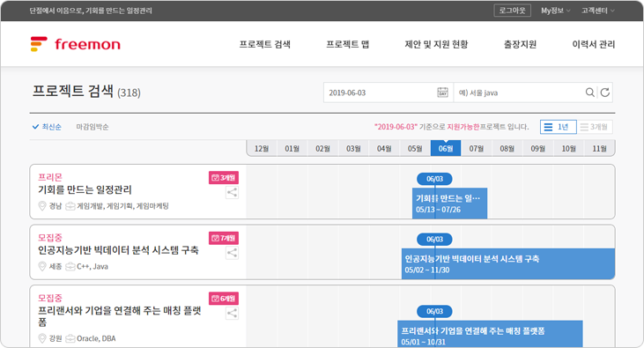Select the 02월 month in timeline
The image size is (644, 348).
pyautogui.click(x=322, y=148)
